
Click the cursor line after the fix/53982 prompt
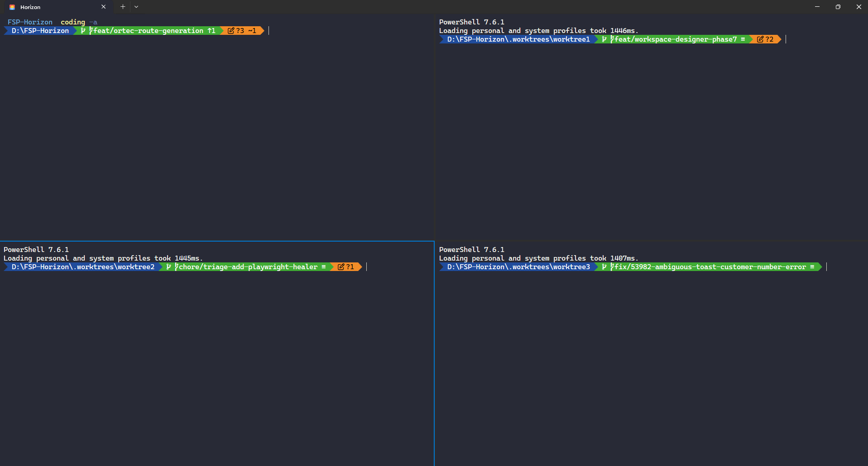pos(826,267)
